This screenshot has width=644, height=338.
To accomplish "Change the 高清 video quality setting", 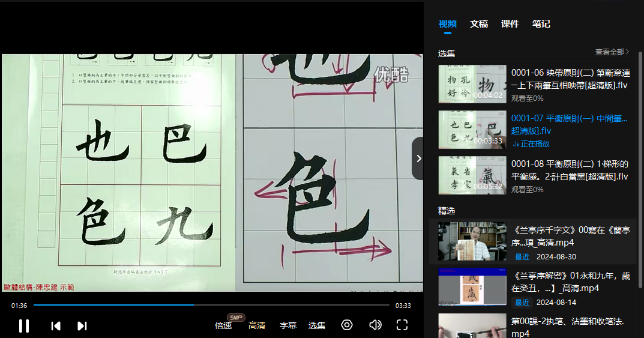I will [257, 325].
